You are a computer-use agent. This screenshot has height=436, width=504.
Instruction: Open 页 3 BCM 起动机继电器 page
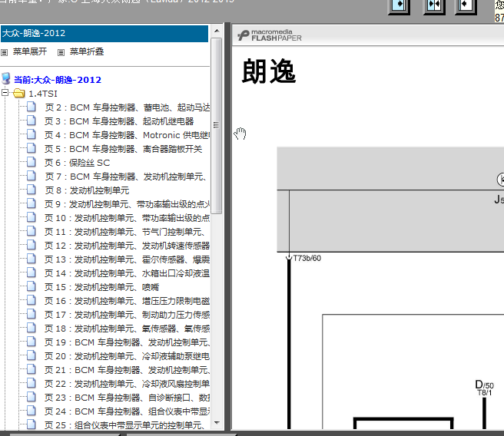119,121
